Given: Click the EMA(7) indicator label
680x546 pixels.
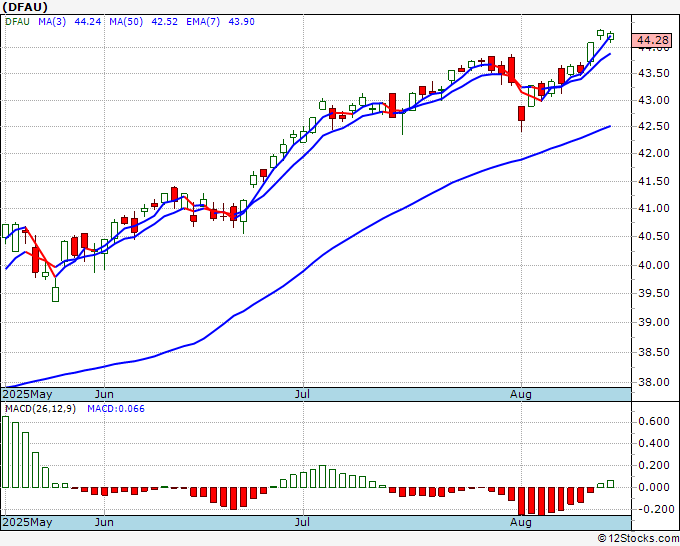Looking at the screenshot, I should point(203,21).
